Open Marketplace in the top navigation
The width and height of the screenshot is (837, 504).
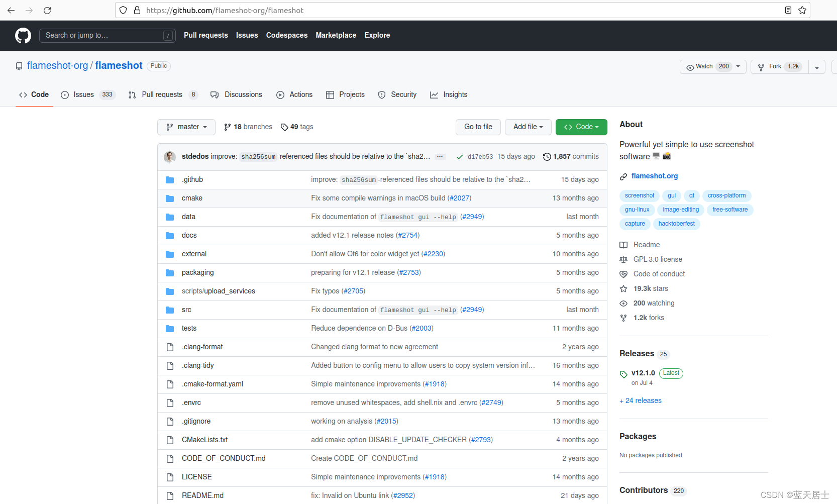pos(336,35)
